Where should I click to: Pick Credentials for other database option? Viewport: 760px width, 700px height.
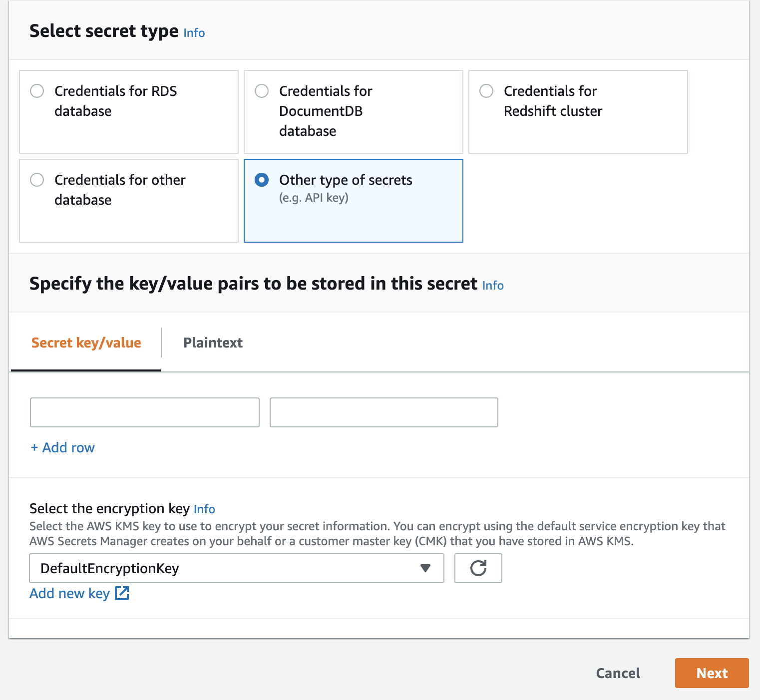pyautogui.click(x=37, y=180)
